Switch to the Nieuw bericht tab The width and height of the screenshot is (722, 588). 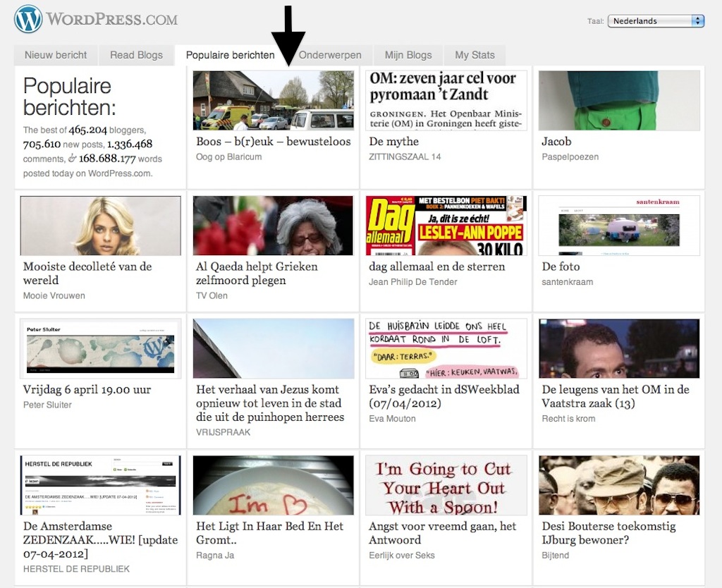(x=56, y=55)
